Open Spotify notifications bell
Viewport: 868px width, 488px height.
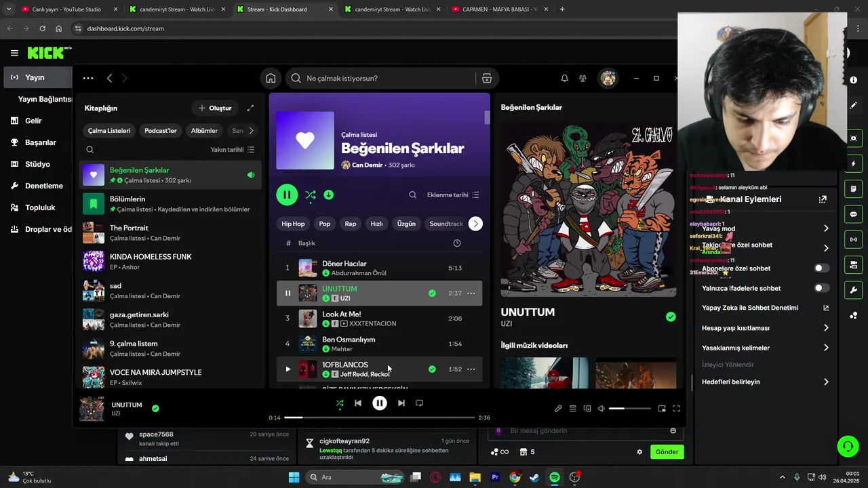(564, 78)
